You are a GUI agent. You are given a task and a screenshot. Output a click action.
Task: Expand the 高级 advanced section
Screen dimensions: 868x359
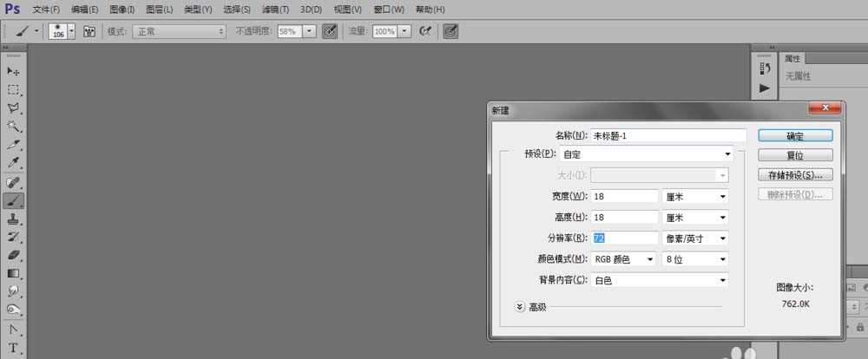[x=520, y=306]
